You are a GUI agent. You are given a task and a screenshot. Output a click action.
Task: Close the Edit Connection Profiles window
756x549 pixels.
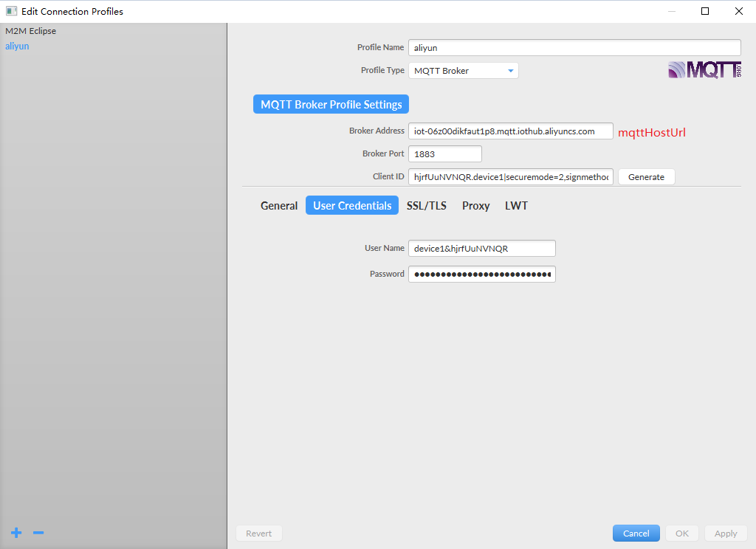738,11
